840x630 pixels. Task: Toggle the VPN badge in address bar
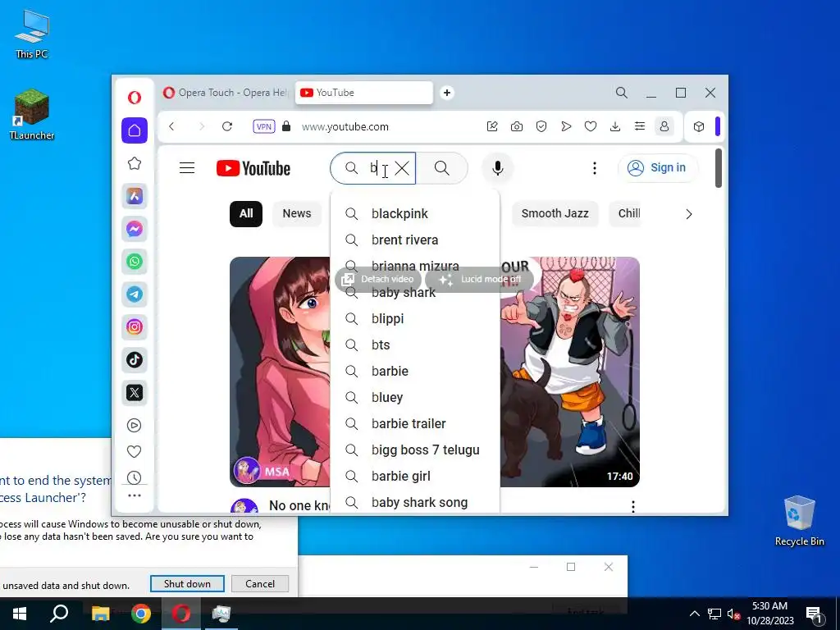[x=263, y=126]
